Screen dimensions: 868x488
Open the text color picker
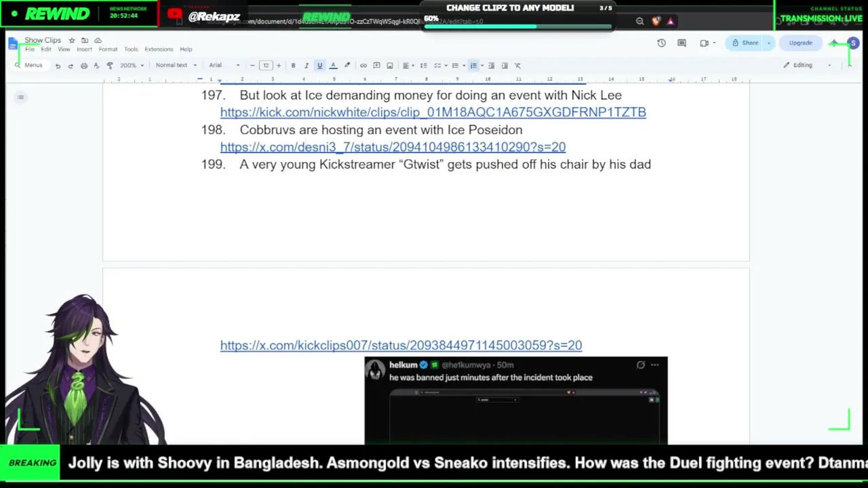click(333, 66)
